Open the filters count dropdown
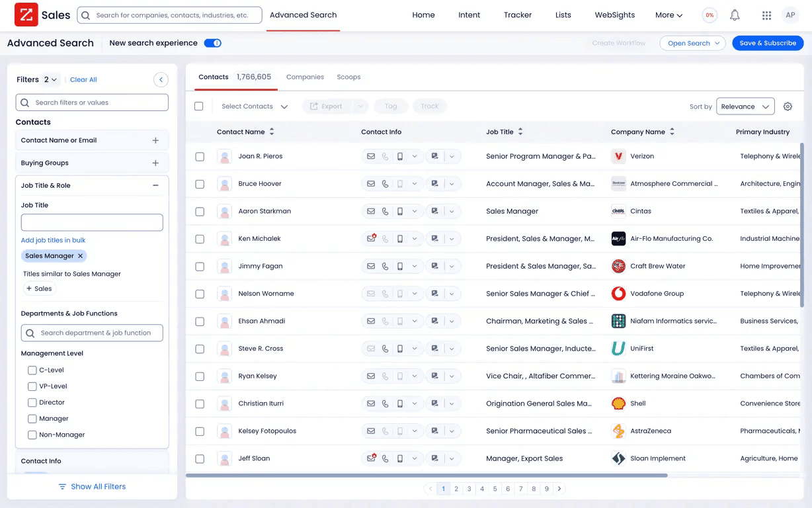This screenshot has height=508, width=812. point(51,79)
